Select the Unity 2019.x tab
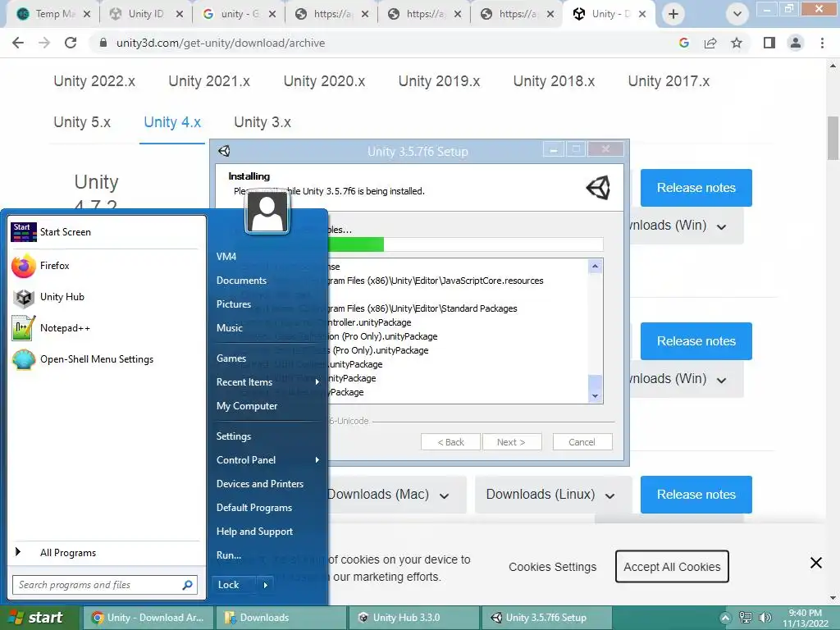This screenshot has width=840, height=630. (440, 81)
